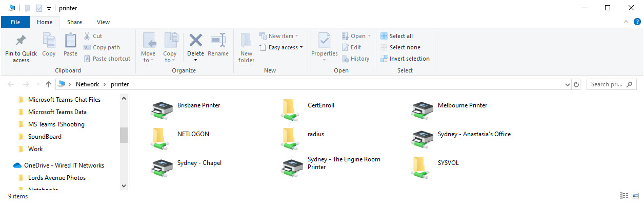Click the sidebar scrollbar thumb
Image resolution: width=644 pixels, height=203 pixels.
pyautogui.click(x=124, y=135)
